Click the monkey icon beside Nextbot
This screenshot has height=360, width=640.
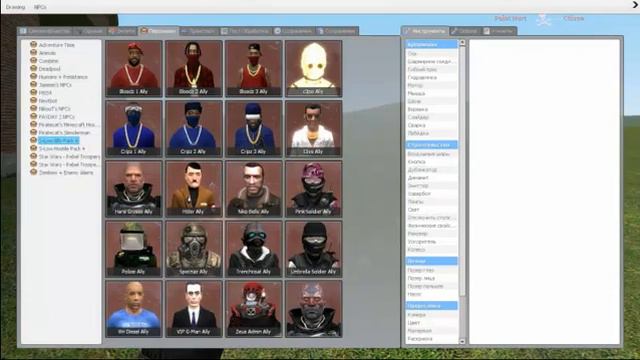(x=33, y=100)
